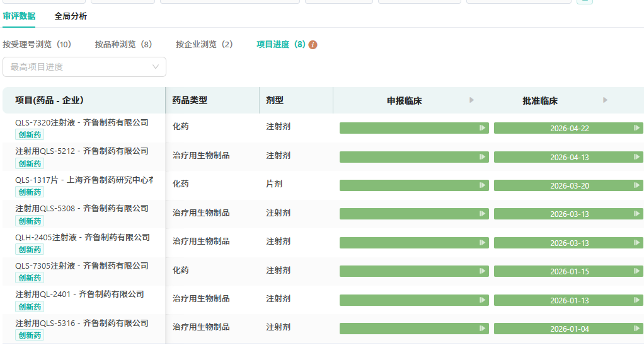Screen dimensions: 644x350
Task: Select 按受理号浏览 (10) view
Action: pyautogui.click(x=37, y=45)
